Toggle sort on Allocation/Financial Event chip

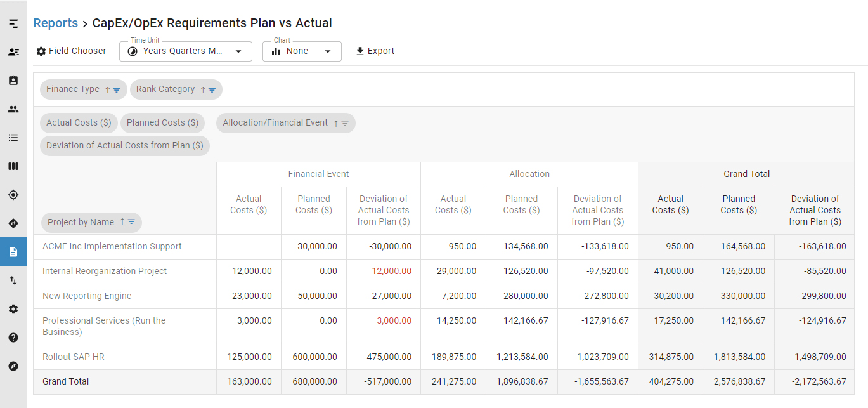point(336,123)
